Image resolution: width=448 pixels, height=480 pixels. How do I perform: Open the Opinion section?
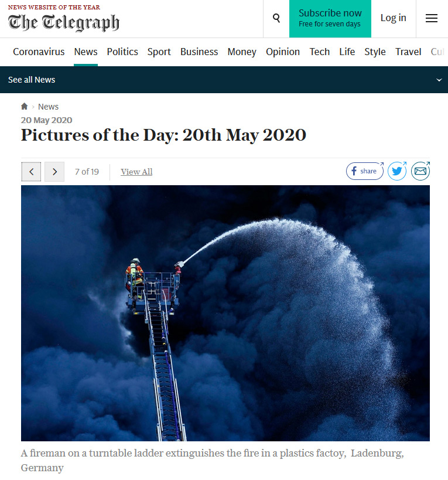283,52
